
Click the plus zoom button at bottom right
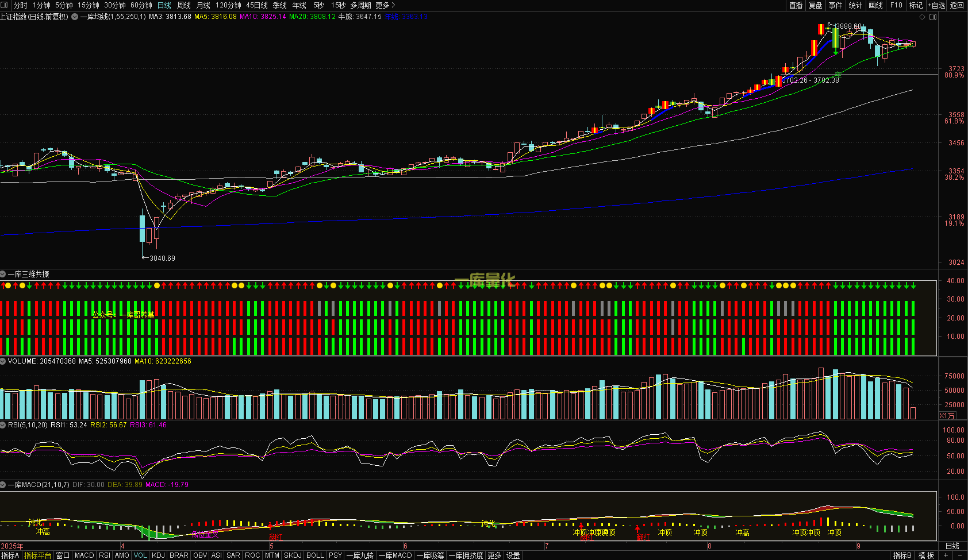(x=946, y=555)
